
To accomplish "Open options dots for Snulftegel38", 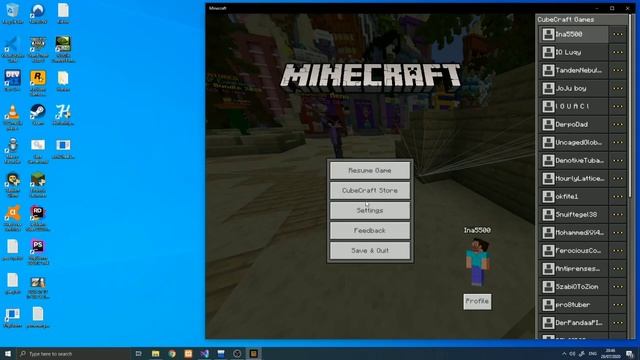I will click(618, 214).
